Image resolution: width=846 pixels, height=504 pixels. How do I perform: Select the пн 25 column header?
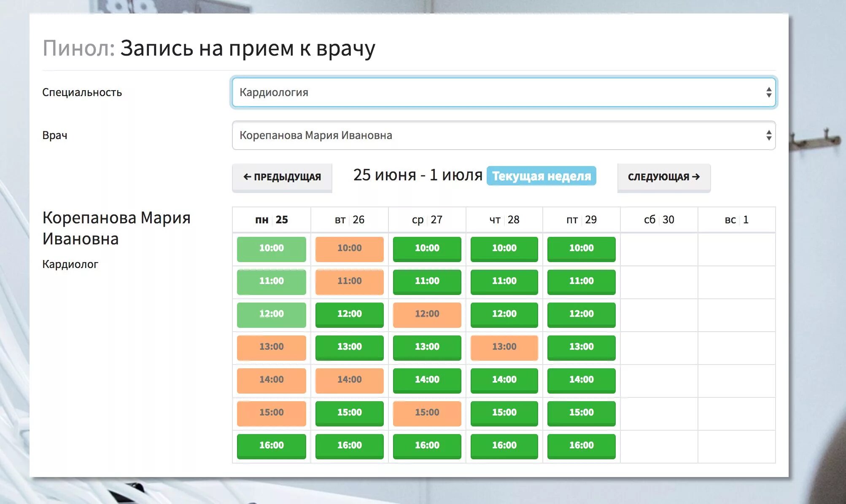coord(272,220)
